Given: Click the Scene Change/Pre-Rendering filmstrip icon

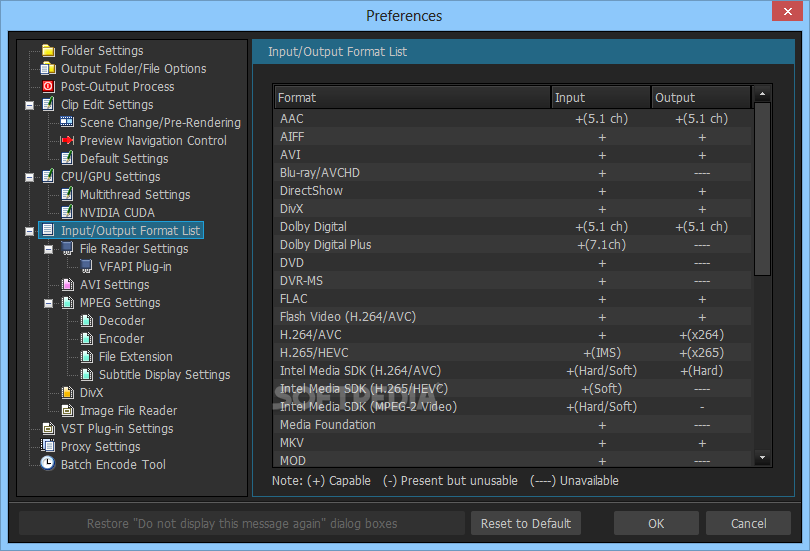Looking at the screenshot, I should (67, 122).
